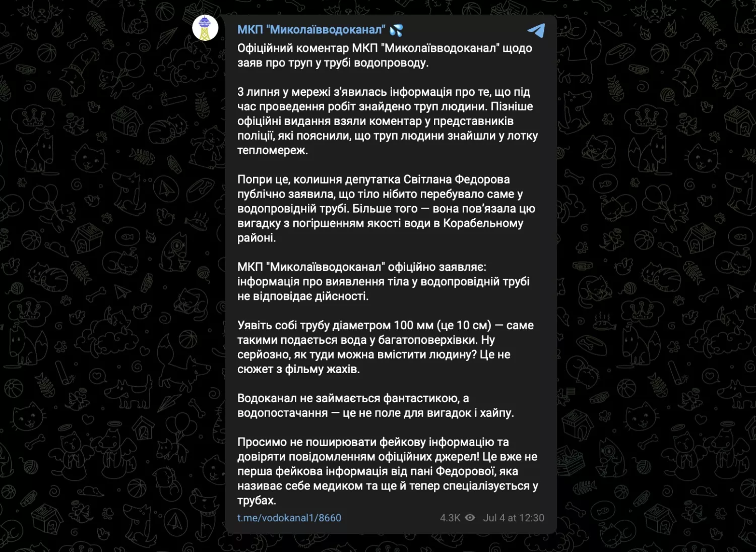Click the paragraph starting "Просимо не поширювати"
The width and height of the screenshot is (756, 552).
[387, 471]
